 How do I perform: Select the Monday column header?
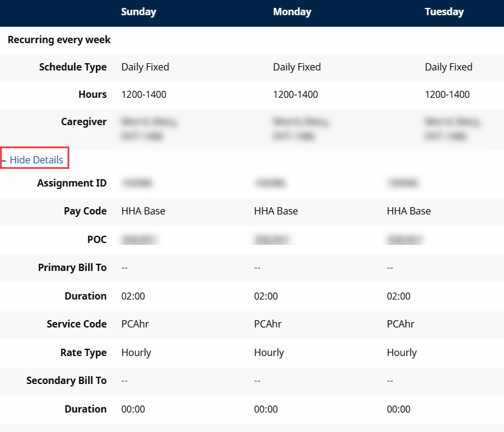point(292,12)
